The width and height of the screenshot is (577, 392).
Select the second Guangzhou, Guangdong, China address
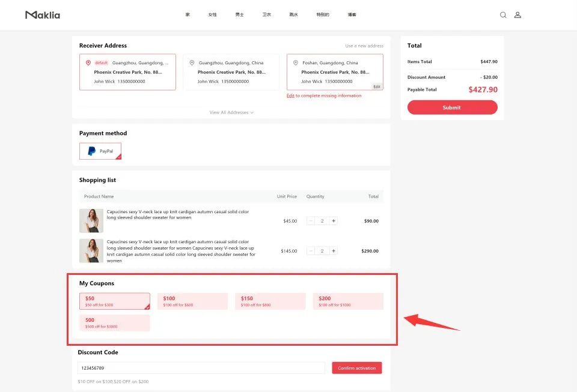point(231,72)
